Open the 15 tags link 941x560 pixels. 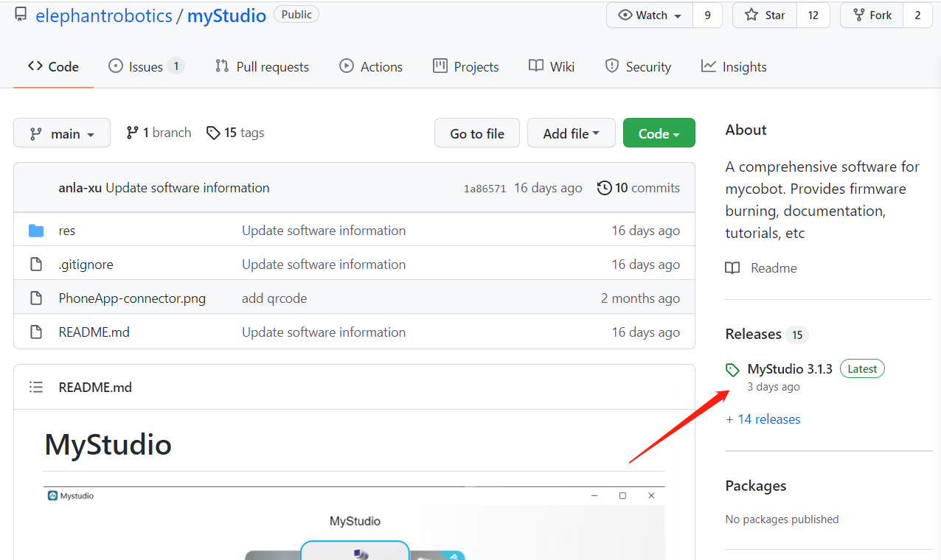[x=235, y=133]
